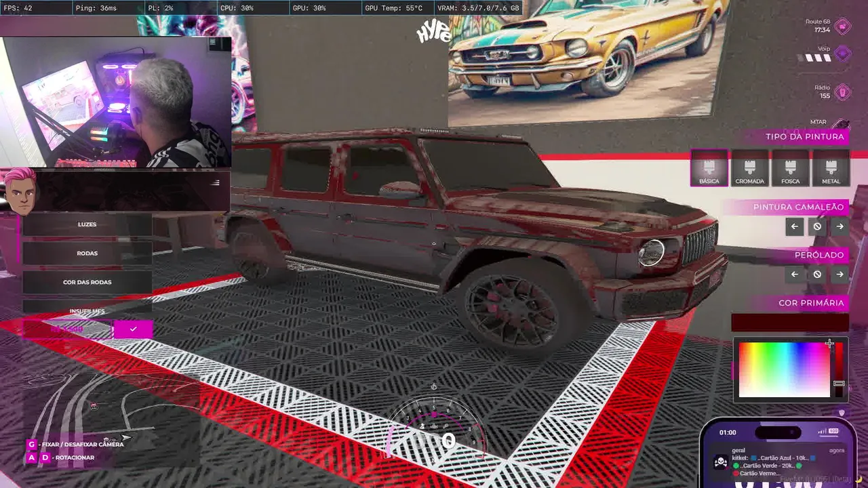Click the 17:34 game time text
The height and width of the screenshot is (488, 868).
pos(822,30)
